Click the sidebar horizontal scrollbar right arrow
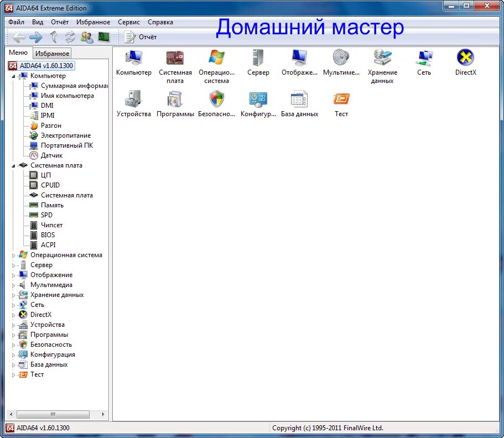This screenshot has width=504, height=438. click(x=103, y=414)
